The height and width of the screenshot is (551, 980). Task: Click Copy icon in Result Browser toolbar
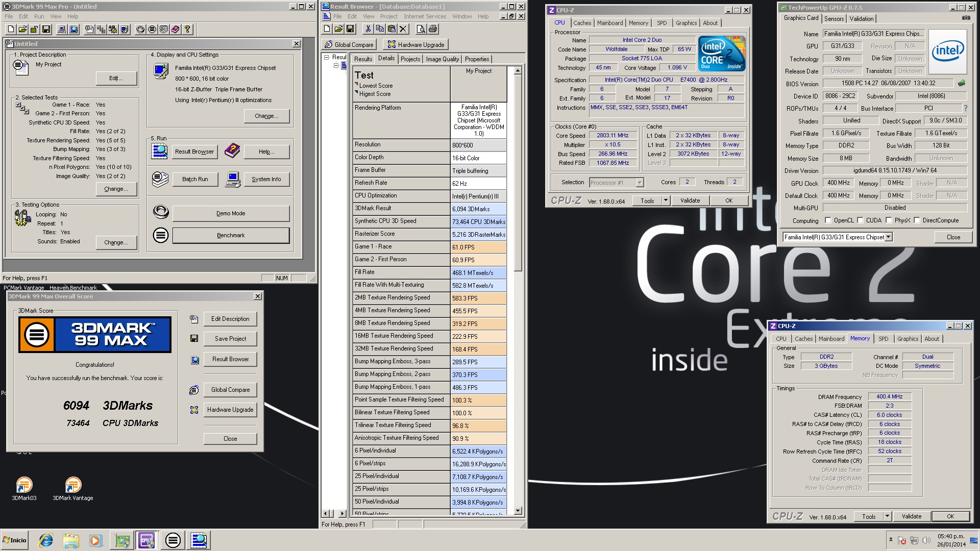[x=380, y=29]
